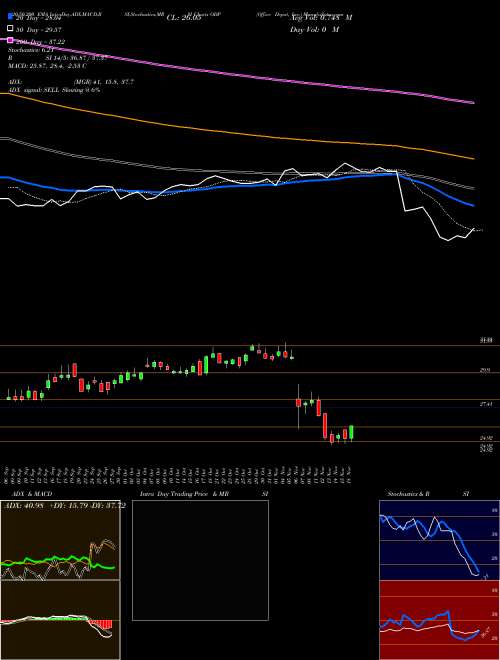Click the magenta 200-day moving average line end
Screen dimensions: 500x660
tap(473, 102)
